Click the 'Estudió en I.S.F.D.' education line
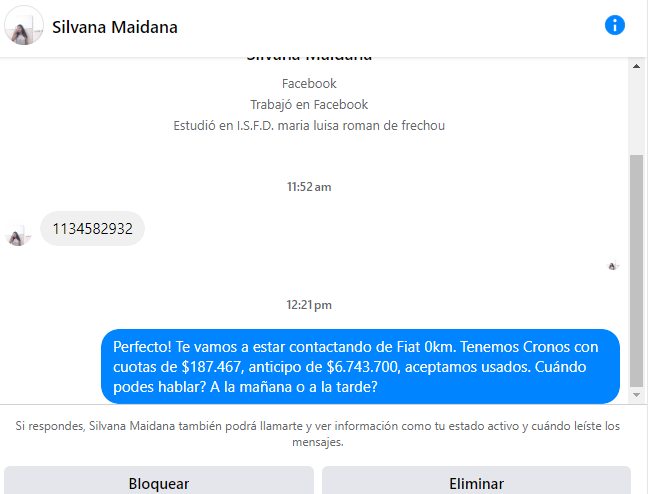This screenshot has height=494, width=659. [309, 126]
